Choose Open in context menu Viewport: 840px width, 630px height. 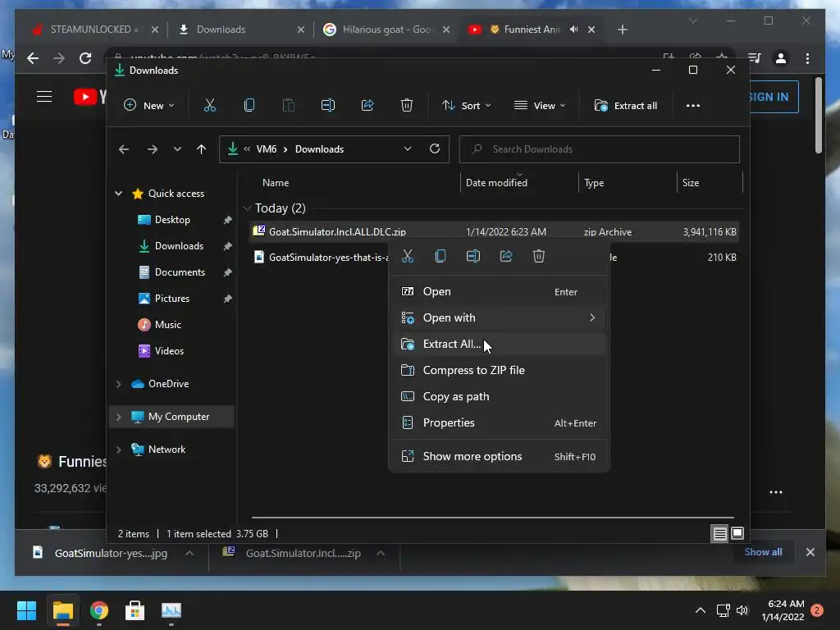click(x=500, y=291)
